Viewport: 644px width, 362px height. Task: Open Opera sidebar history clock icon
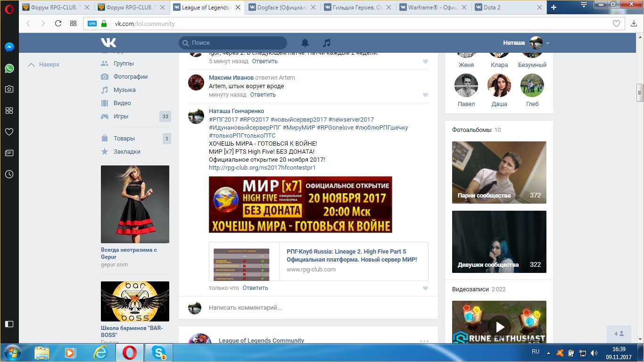click(9, 174)
